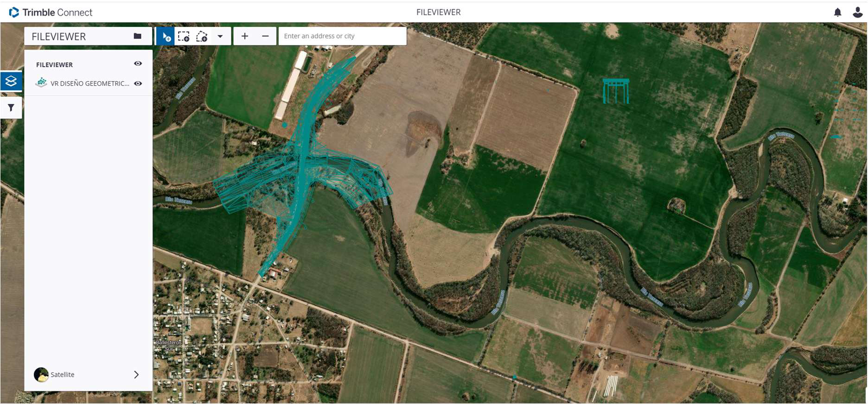
Task: Select the VR DISEÑO GEEOMETRIC file row
Action: point(88,83)
